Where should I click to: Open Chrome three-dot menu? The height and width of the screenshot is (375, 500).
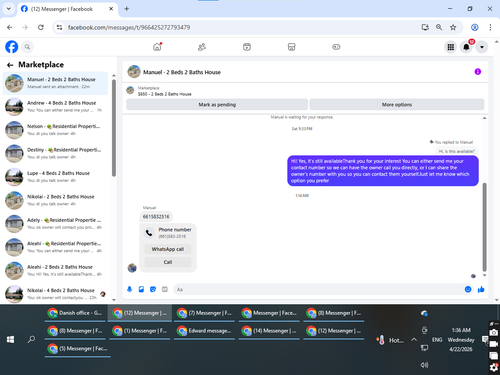pyautogui.click(x=490, y=27)
